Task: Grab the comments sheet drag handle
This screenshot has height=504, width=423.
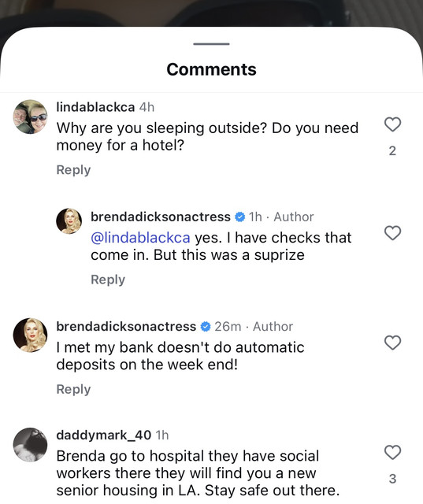Action: pyautogui.click(x=211, y=44)
